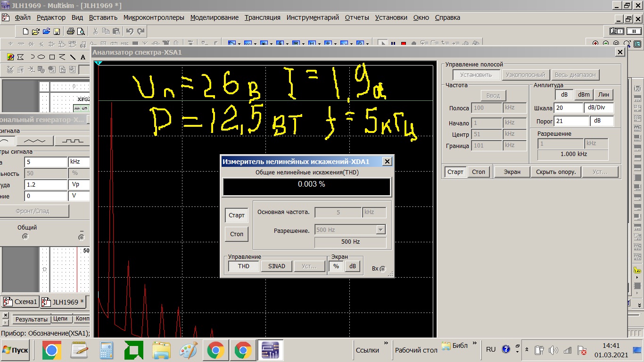644x362 pixels.
Task: Select dB amplitude mode
Action: 564,94
